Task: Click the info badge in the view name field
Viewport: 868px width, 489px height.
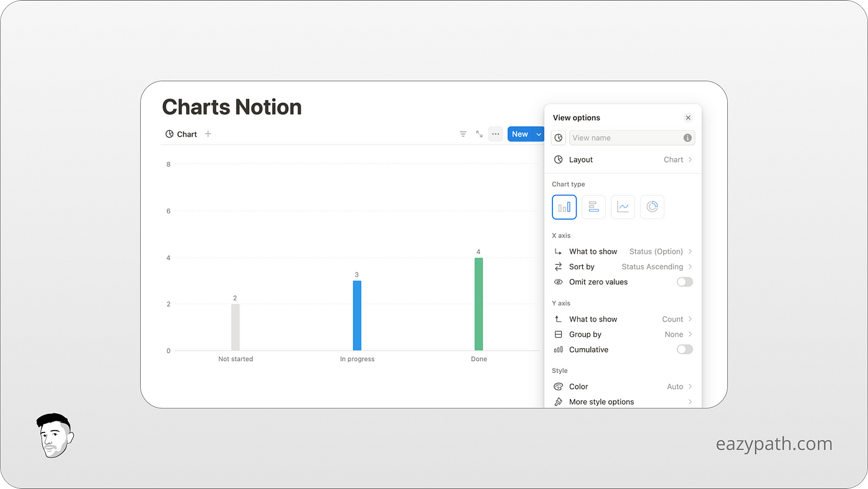Action: click(687, 138)
